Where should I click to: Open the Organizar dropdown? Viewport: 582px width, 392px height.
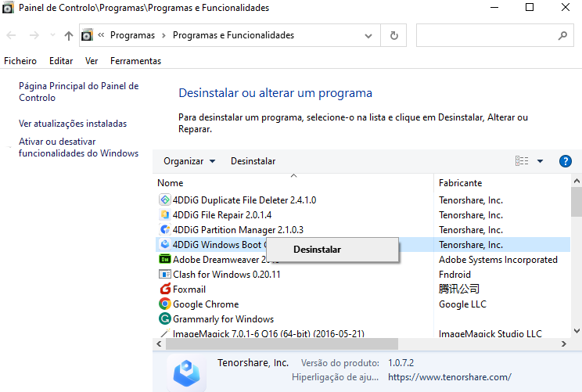pyautogui.click(x=189, y=161)
